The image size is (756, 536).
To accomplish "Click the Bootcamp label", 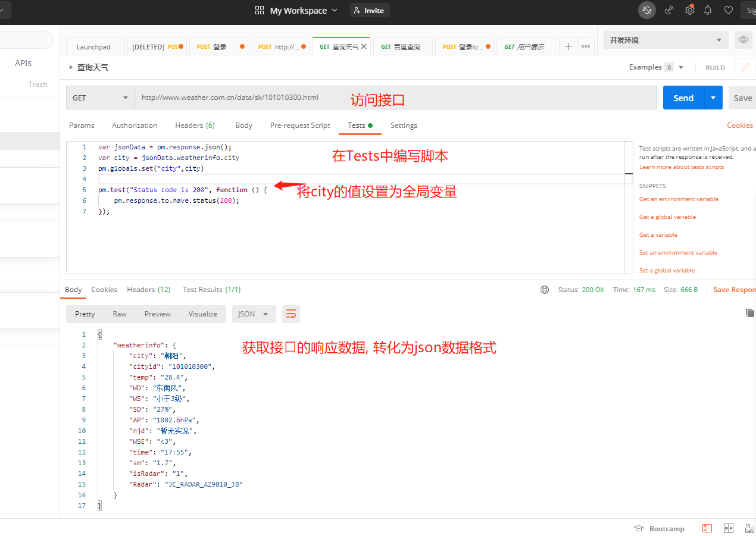I will [667, 528].
